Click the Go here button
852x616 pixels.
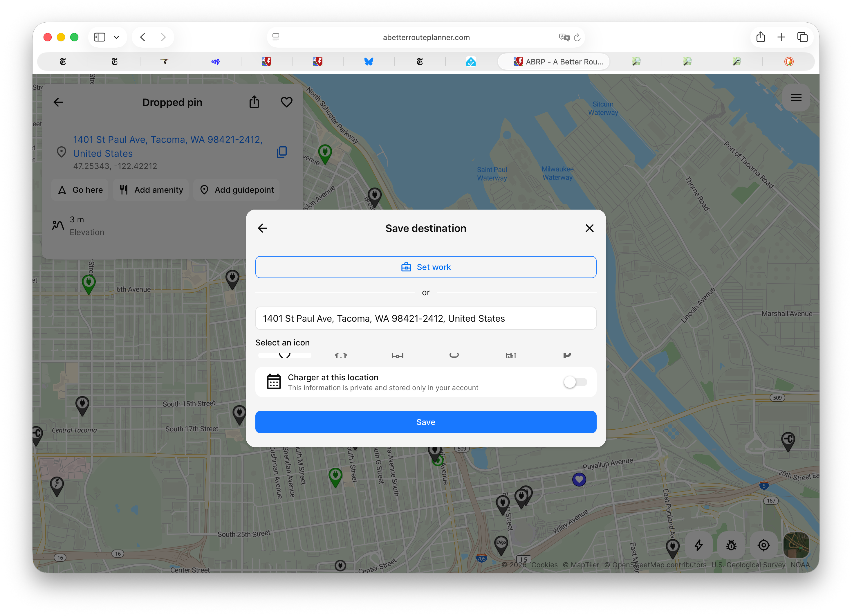click(x=80, y=190)
